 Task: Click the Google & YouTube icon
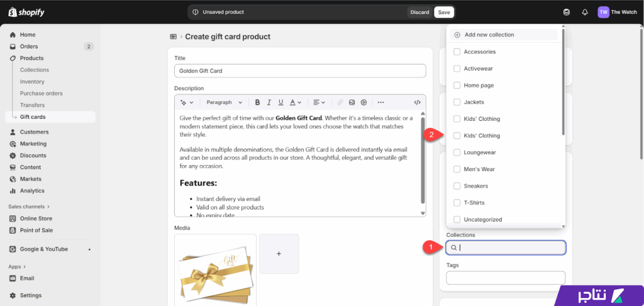click(13, 249)
